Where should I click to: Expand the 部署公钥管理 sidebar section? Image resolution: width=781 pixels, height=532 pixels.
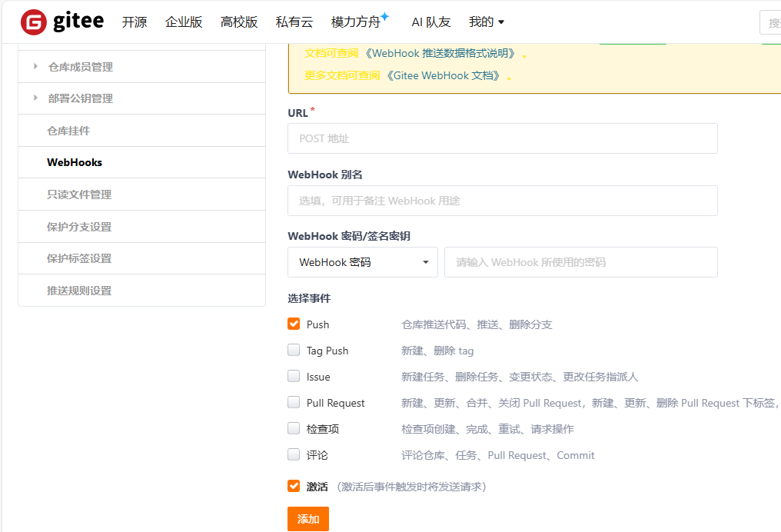click(x=141, y=98)
